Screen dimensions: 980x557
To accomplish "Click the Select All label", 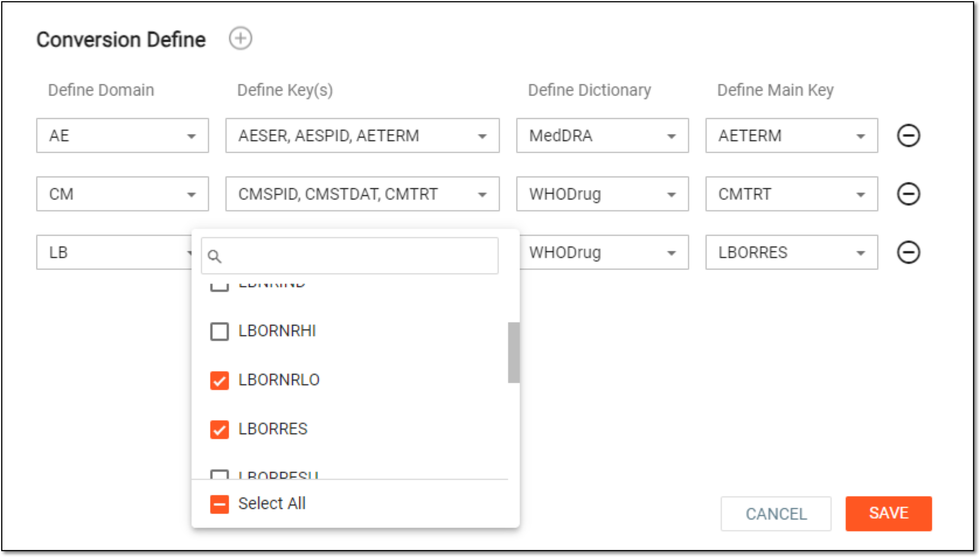I will coord(272,504).
